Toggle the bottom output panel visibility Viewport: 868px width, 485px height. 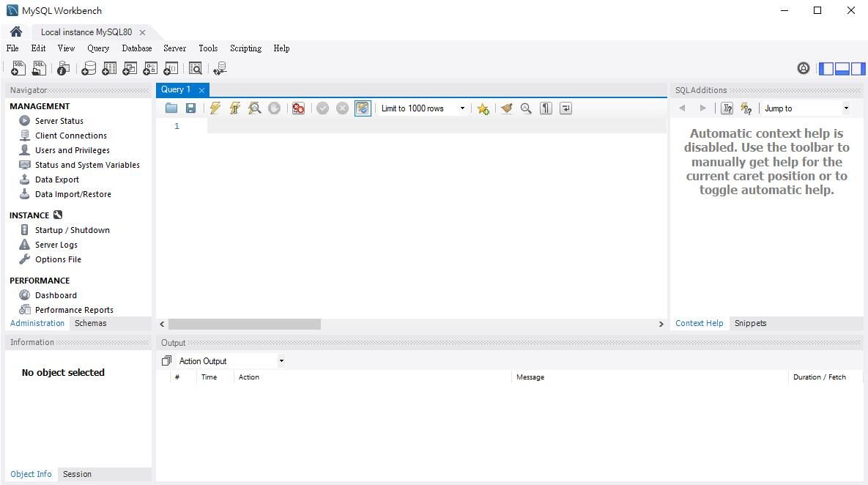(842, 69)
